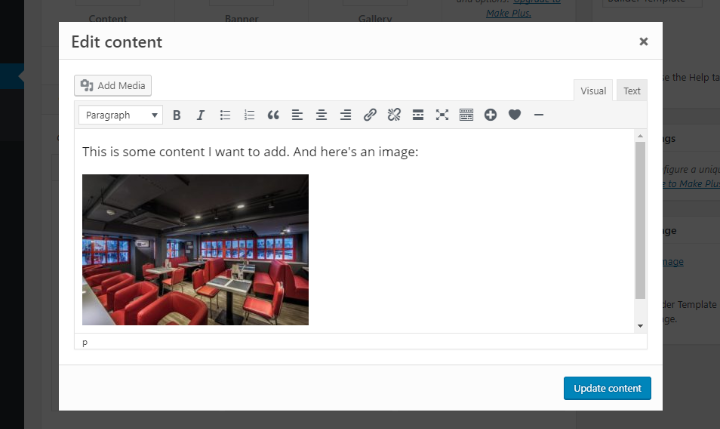Viewport: 720px width, 429px height.
Task: Align text right
Action: (x=345, y=115)
